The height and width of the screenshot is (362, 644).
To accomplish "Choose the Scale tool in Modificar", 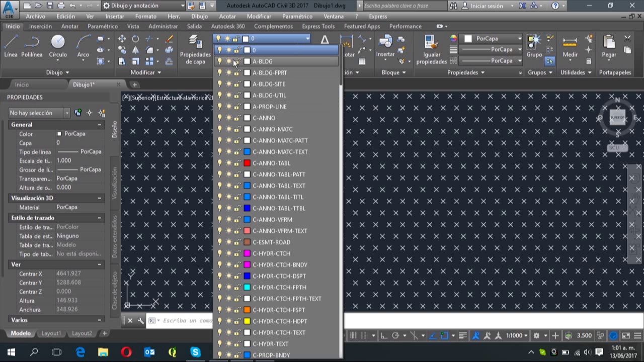I will [x=135, y=61].
